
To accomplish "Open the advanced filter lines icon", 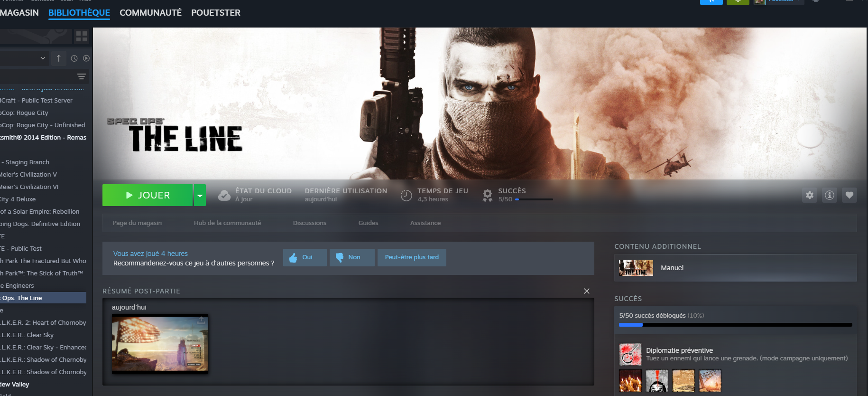I will click(82, 76).
